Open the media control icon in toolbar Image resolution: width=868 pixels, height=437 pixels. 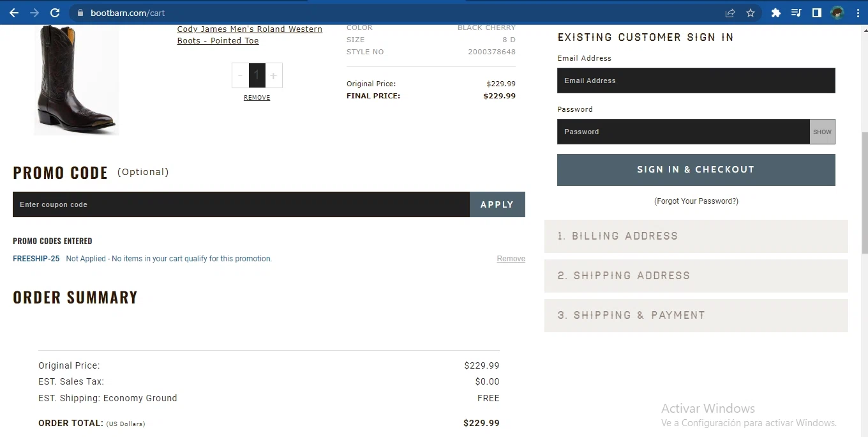[796, 13]
